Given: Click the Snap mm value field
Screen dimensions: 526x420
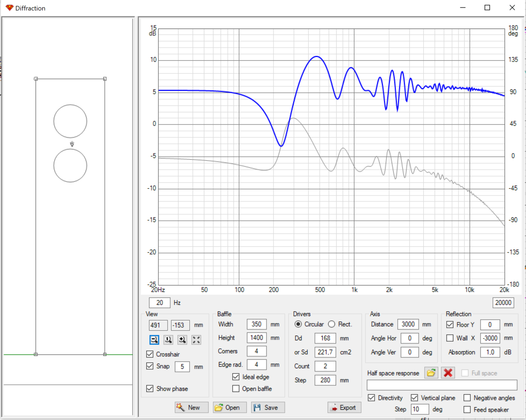Looking at the screenshot, I should 182,367.
